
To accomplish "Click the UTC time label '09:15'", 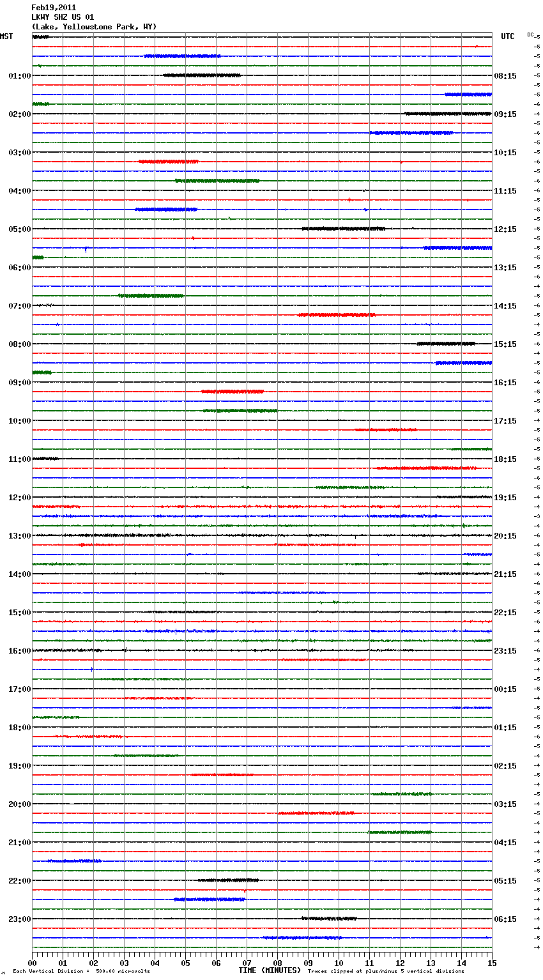I will click(505, 114).
